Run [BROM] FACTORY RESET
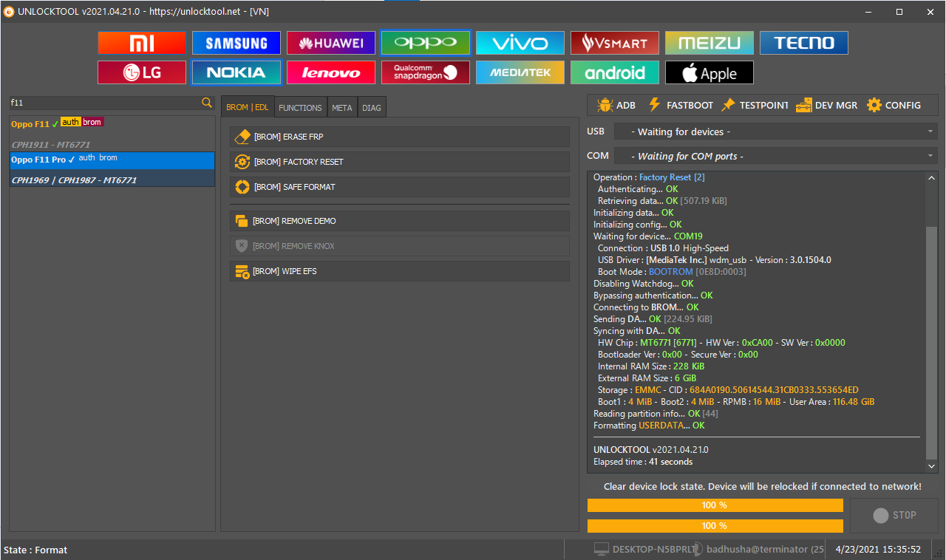The width and height of the screenshot is (946, 560). point(400,162)
